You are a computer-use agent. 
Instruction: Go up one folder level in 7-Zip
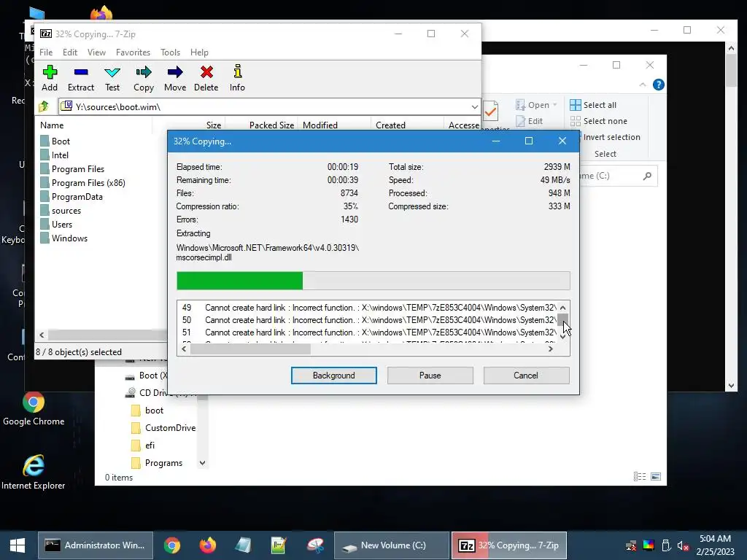[x=44, y=106]
